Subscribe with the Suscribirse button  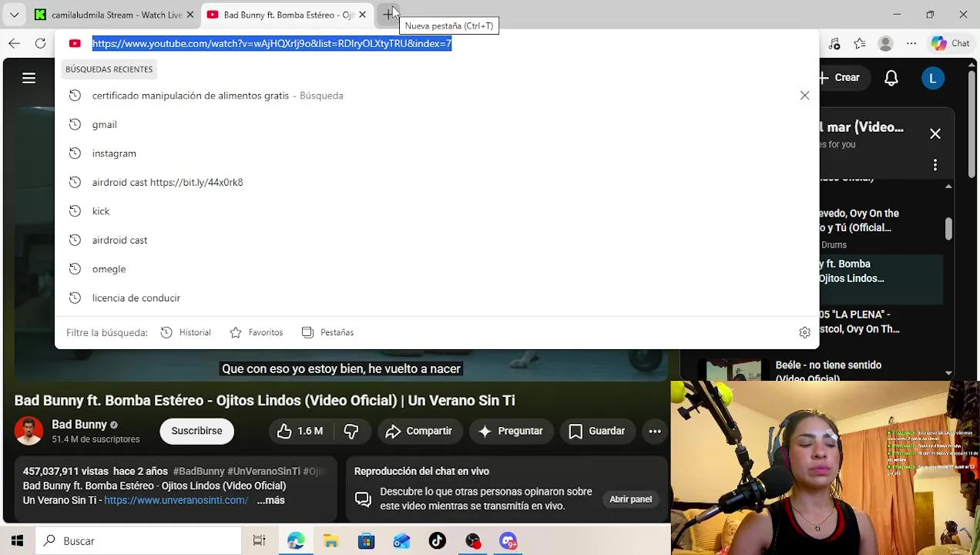click(196, 431)
